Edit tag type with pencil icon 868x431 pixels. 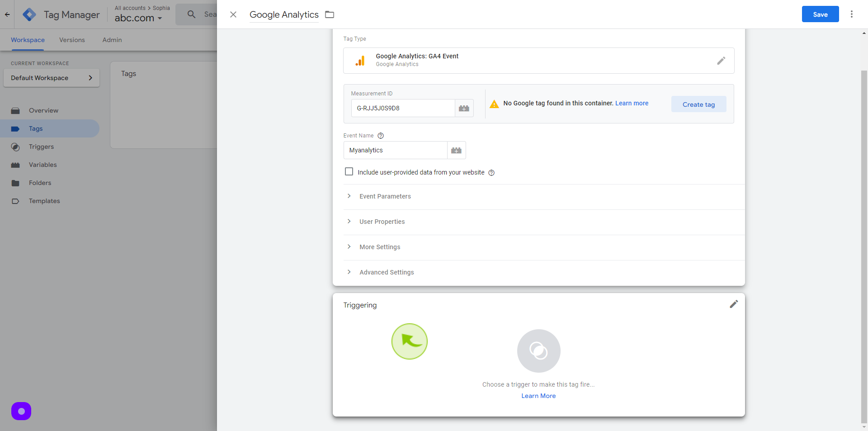pyautogui.click(x=721, y=61)
